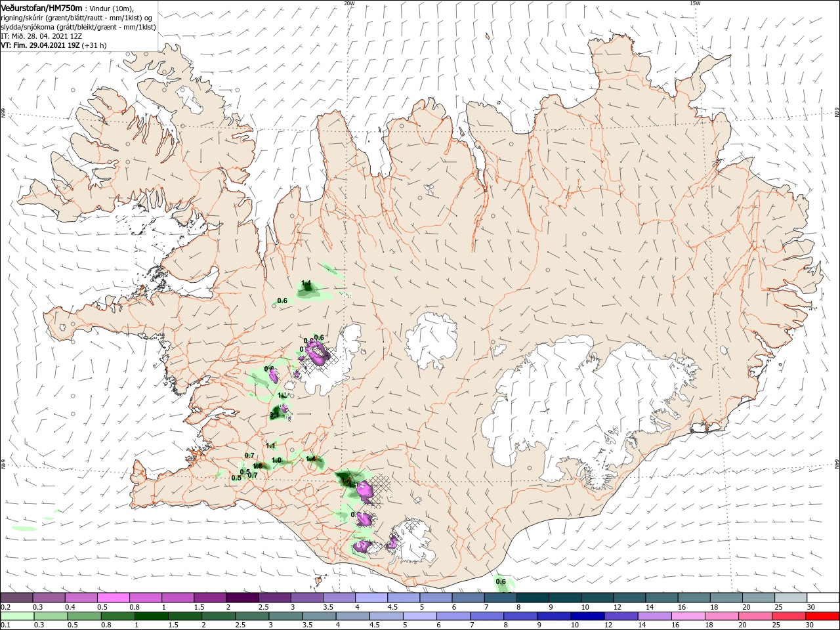Viewport: 840px width, 630px height.
Task: Pick the white swatch labeled 30 in upper legend
Action: [822, 597]
